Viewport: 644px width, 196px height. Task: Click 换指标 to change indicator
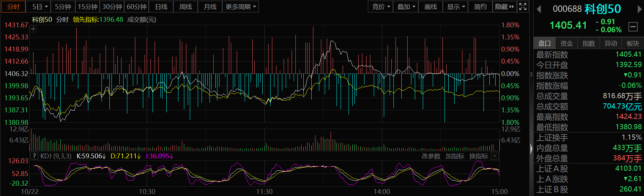coord(478,156)
